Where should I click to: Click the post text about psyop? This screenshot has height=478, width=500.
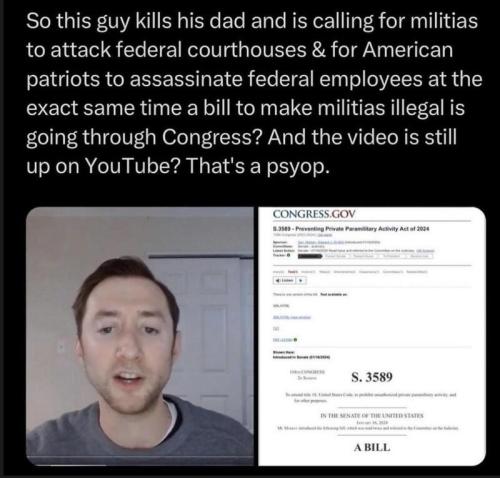254,93
